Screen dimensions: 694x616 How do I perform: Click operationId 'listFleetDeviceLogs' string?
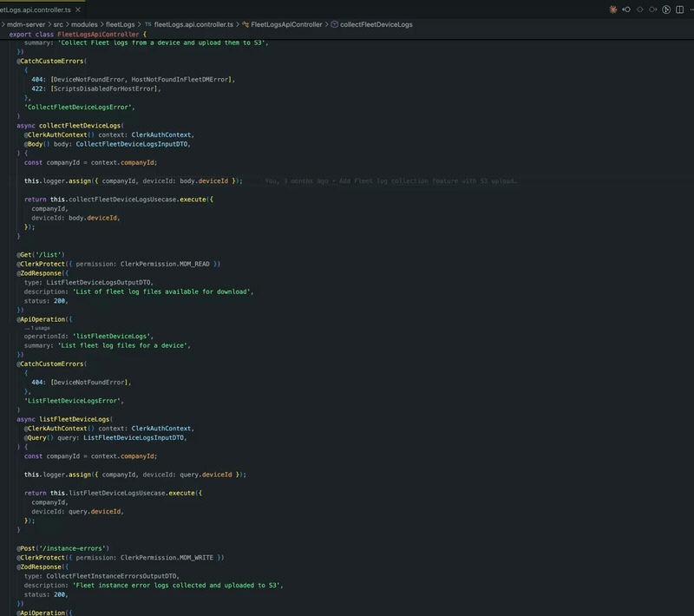coord(113,337)
